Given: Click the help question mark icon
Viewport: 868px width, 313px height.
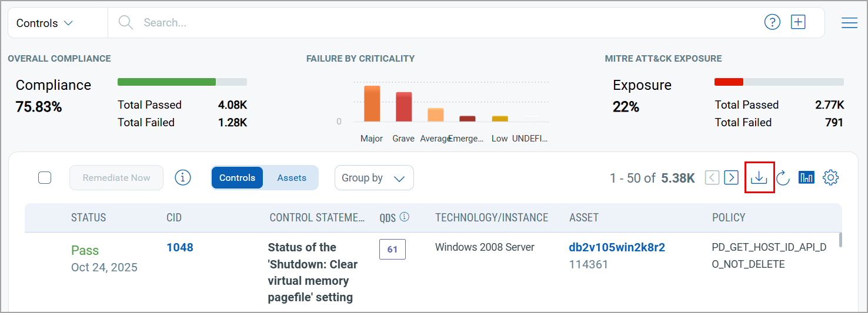Looking at the screenshot, I should [772, 22].
